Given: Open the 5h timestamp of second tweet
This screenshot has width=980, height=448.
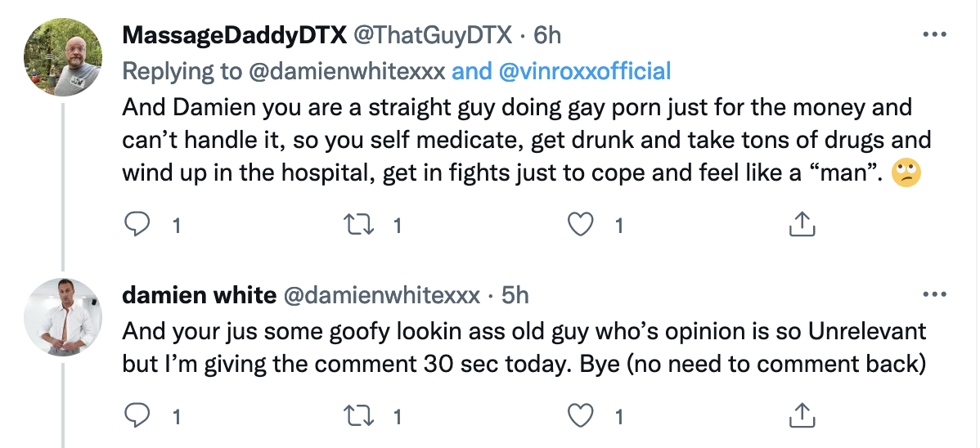Looking at the screenshot, I should (x=515, y=295).
